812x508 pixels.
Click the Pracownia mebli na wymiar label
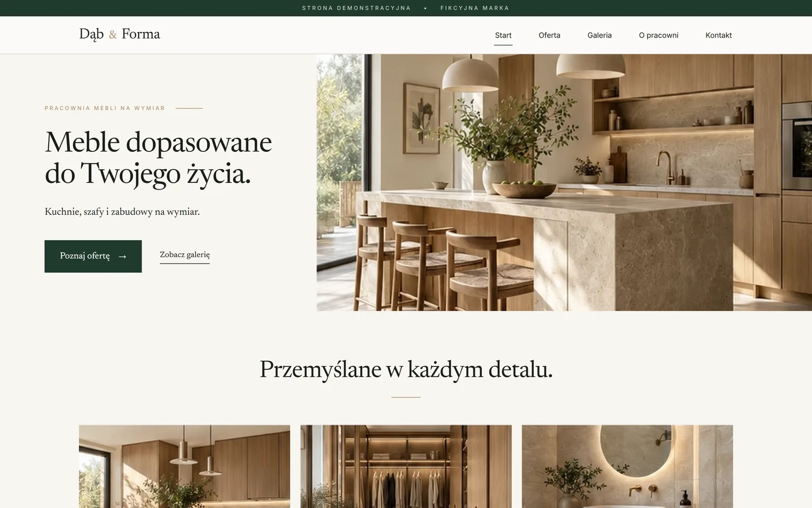(x=105, y=108)
